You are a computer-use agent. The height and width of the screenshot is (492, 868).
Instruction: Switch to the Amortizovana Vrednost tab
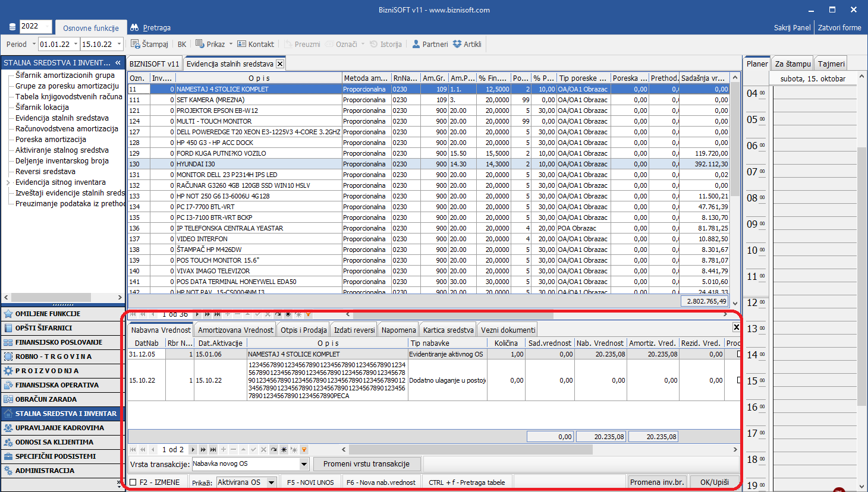click(x=235, y=330)
